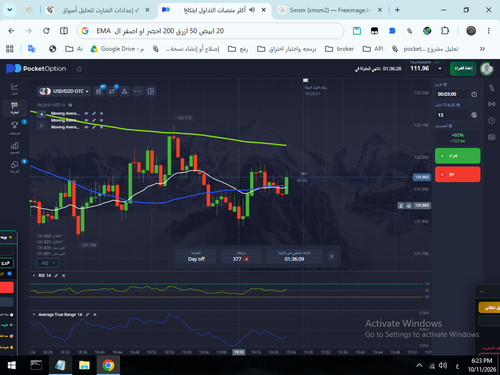The width and height of the screenshot is (500, 375).
Task: Click the PocketOption logo
Action: 36,69
